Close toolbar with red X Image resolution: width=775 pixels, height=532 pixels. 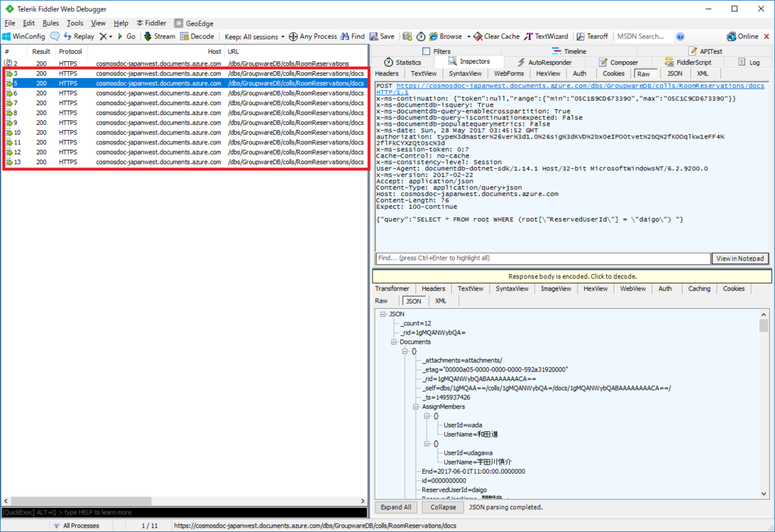pyautogui.click(x=767, y=36)
